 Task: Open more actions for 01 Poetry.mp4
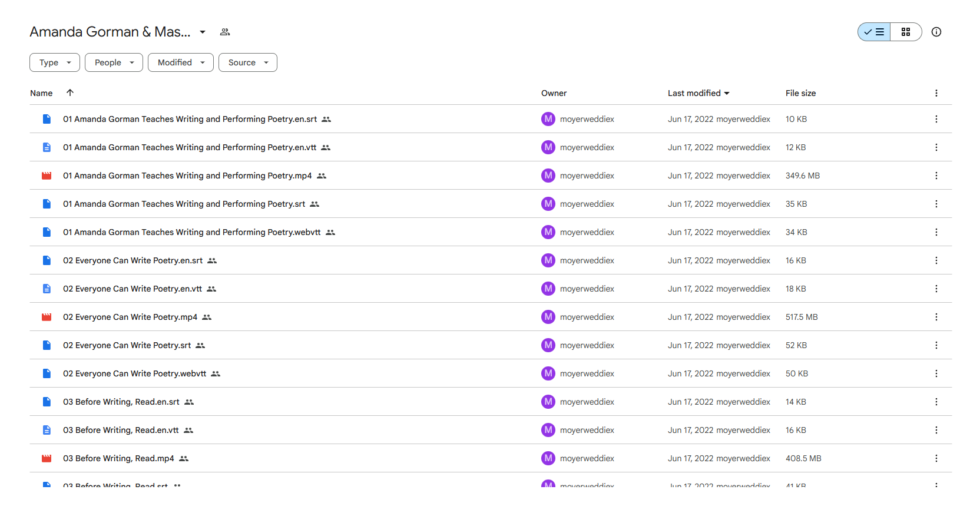[x=936, y=176]
